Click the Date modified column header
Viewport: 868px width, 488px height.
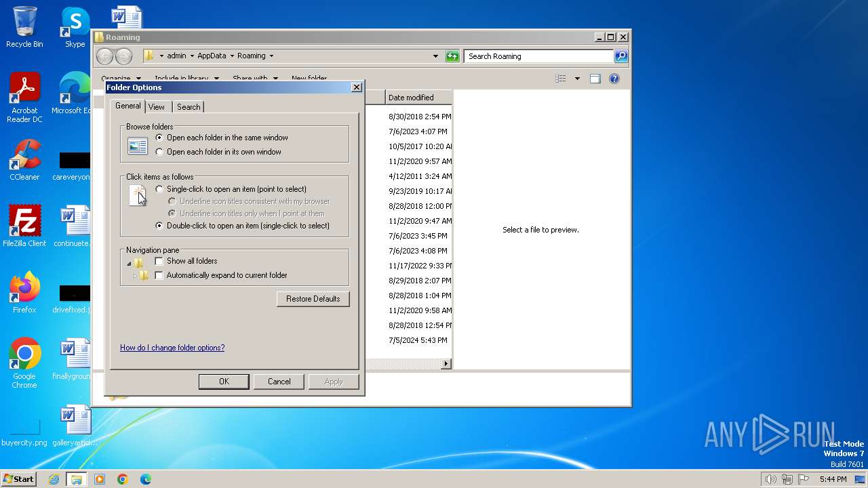pos(418,98)
